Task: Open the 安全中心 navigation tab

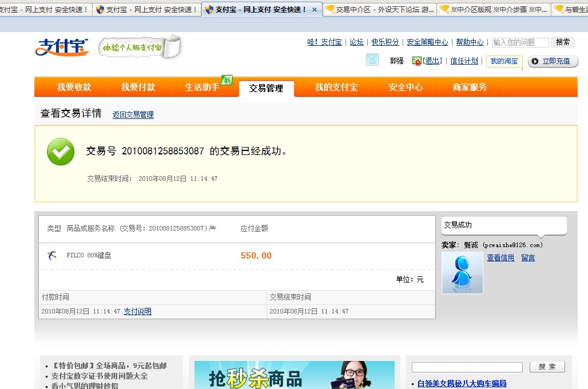Action: point(406,88)
